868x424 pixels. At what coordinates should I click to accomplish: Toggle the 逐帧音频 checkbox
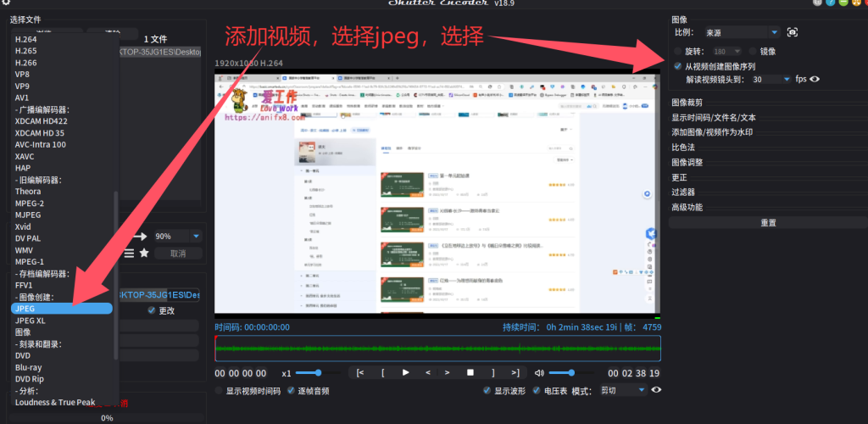[291, 390]
